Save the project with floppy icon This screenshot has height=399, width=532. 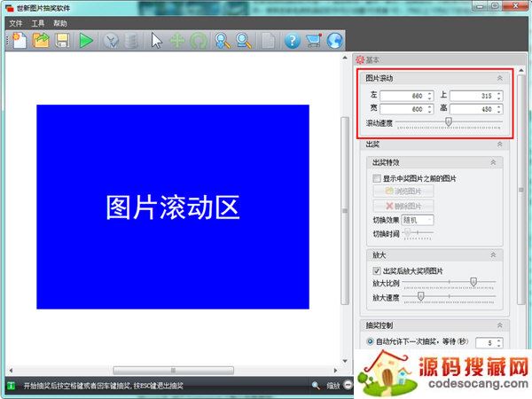coord(62,41)
